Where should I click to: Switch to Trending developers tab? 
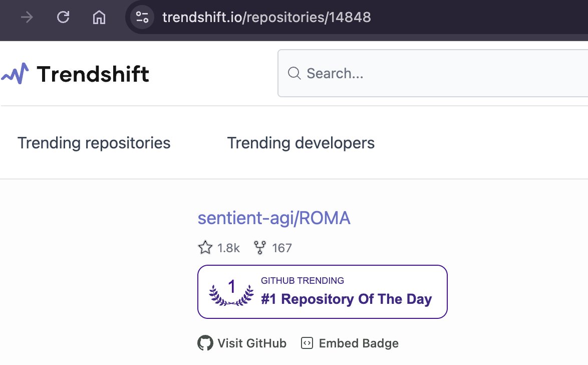point(301,143)
